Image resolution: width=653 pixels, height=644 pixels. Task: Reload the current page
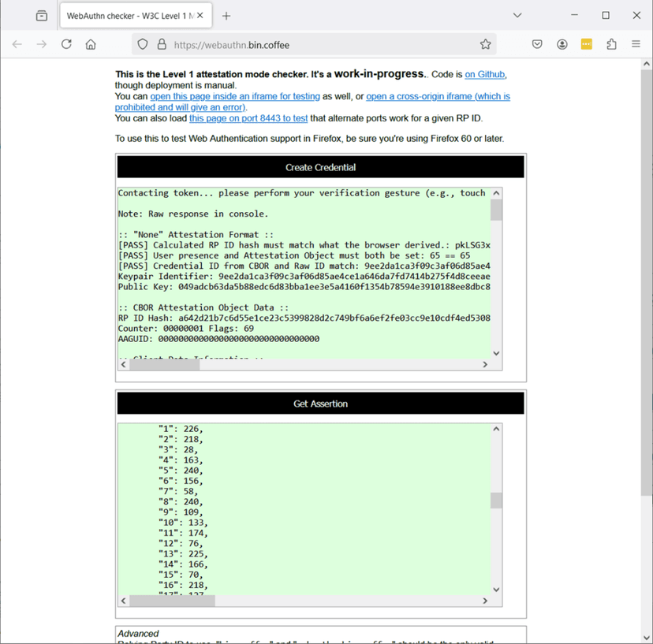pyautogui.click(x=66, y=45)
